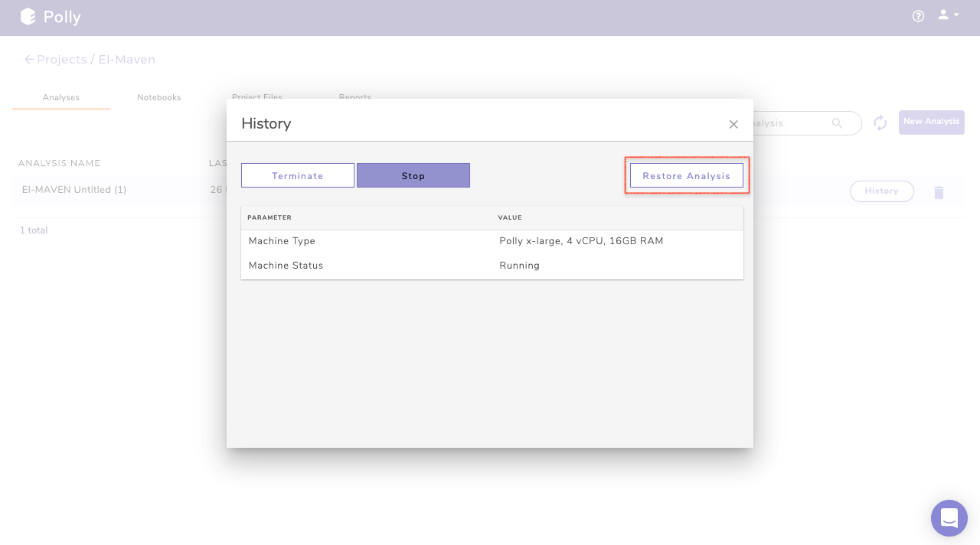
Task: Click the New Analysis button
Action: point(932,122)
